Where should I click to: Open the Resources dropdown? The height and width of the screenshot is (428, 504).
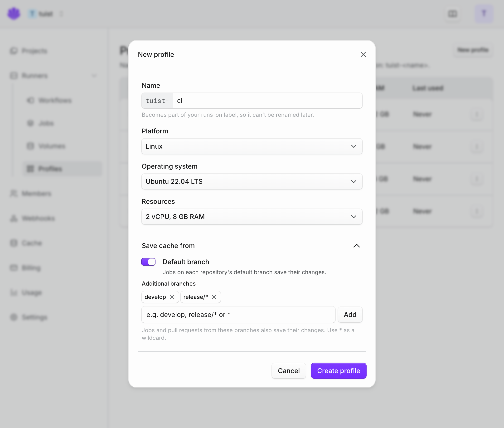[252, 217]
